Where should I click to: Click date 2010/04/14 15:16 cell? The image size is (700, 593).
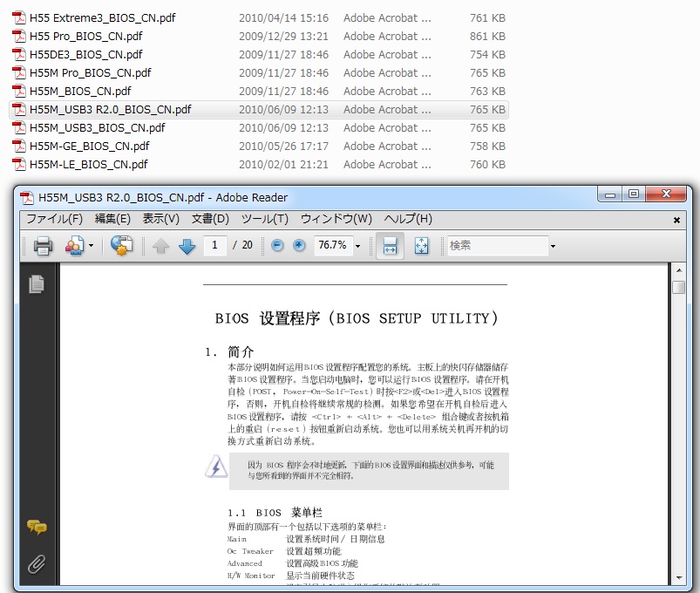tap(283, 17)
